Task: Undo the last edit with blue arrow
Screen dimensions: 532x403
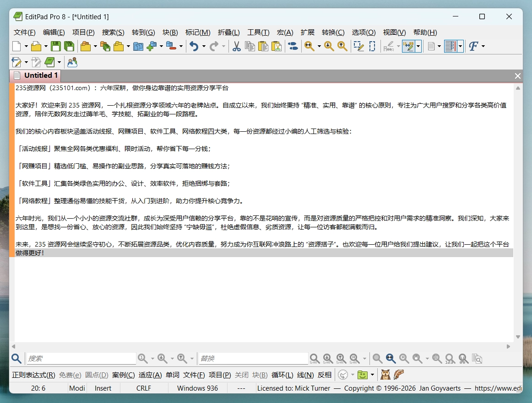Action: [194, 46]
